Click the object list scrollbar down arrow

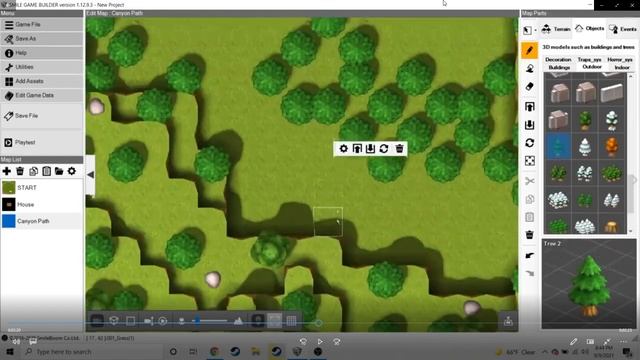pos(631,231)
